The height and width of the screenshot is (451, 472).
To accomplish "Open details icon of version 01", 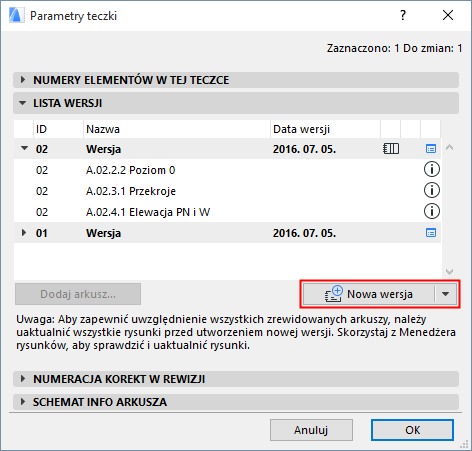I will pyautogui.click(x=431, y=233).
